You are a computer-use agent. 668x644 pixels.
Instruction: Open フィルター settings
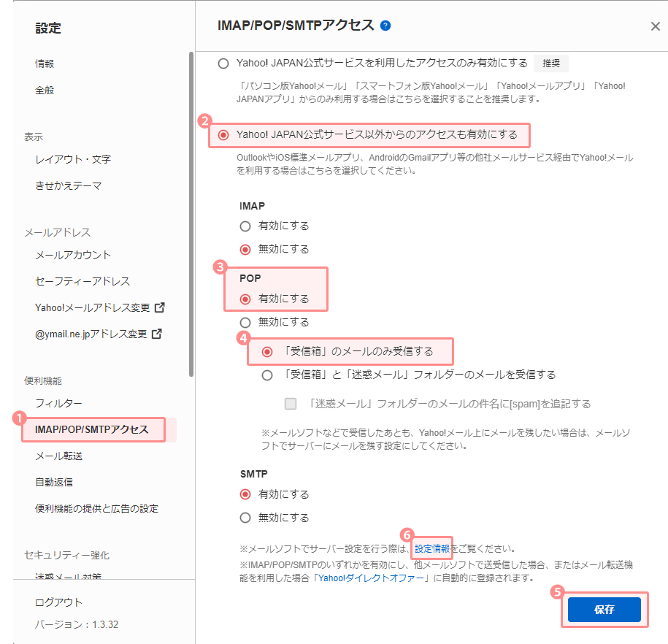click(x=58, y=403)
